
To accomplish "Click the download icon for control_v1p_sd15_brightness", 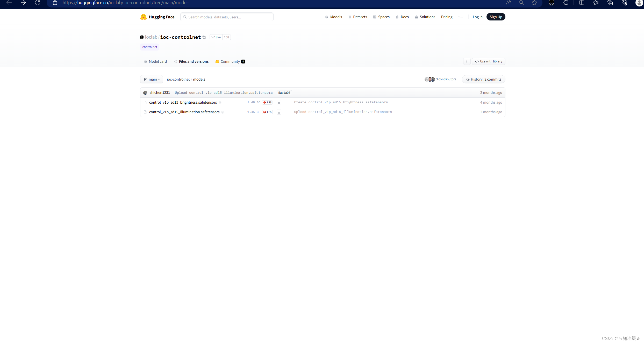I will (x=279, y=102).
